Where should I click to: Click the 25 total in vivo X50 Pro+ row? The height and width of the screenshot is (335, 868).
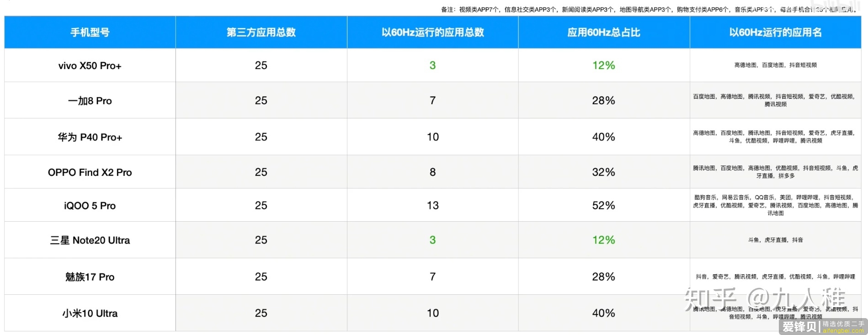pos(261,65)
